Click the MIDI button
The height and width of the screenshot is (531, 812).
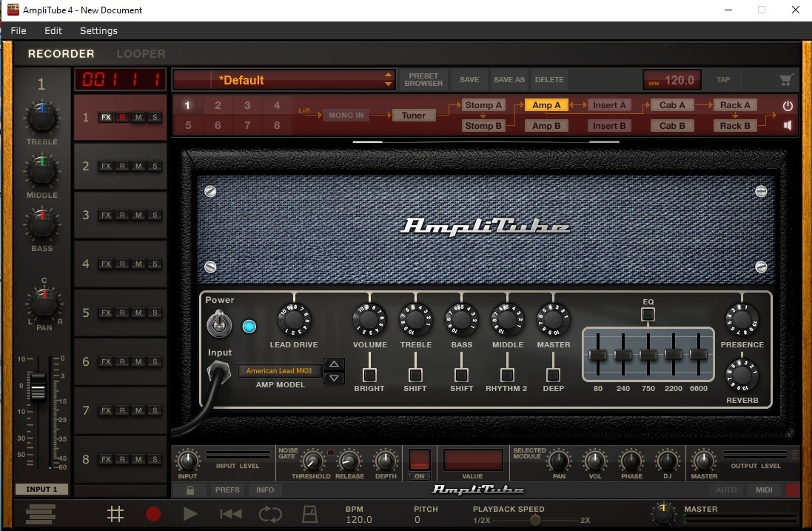764,490
